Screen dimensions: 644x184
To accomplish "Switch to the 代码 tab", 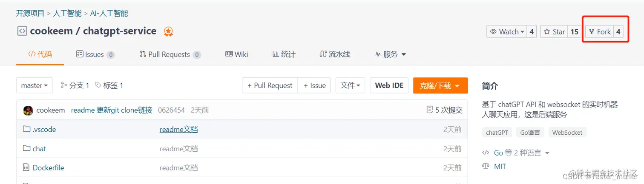I will [x=40, y=54].
